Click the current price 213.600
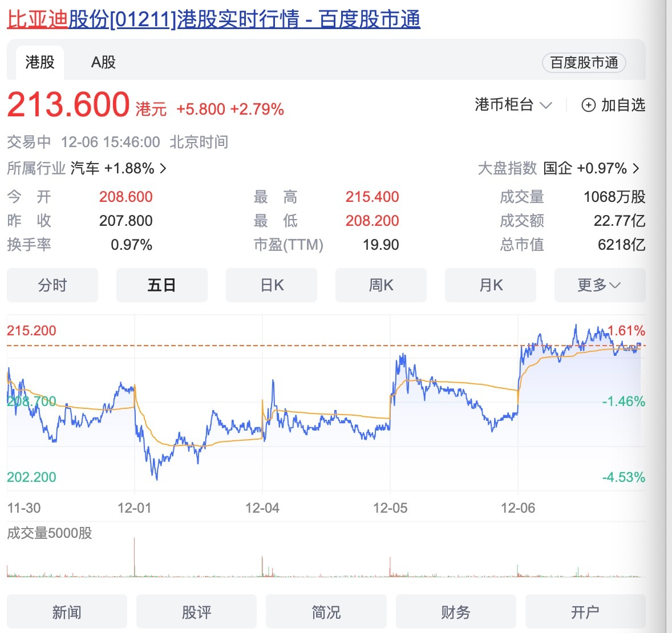Viewport: 672px width, 633px height. (68, 104)
